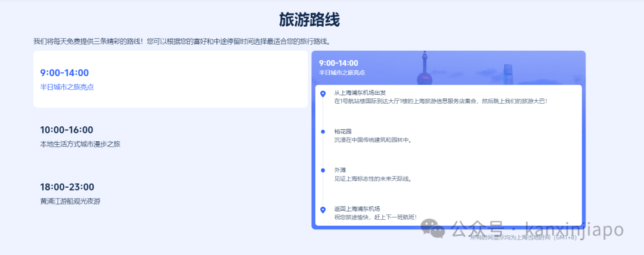Select the 9:00-14:00 half-day city tour tab
Image resolution: width=644 pixels, height=255 pixels.
pos(171,79)
